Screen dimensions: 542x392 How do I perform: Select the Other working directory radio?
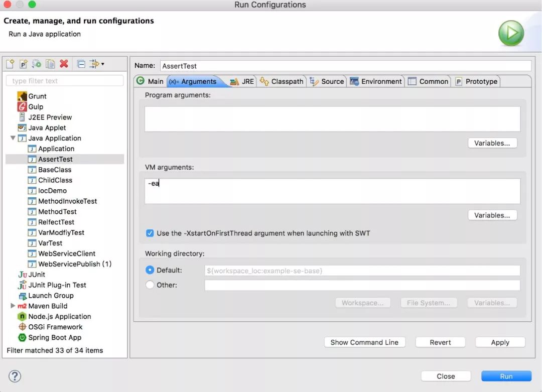coord(150,285)
